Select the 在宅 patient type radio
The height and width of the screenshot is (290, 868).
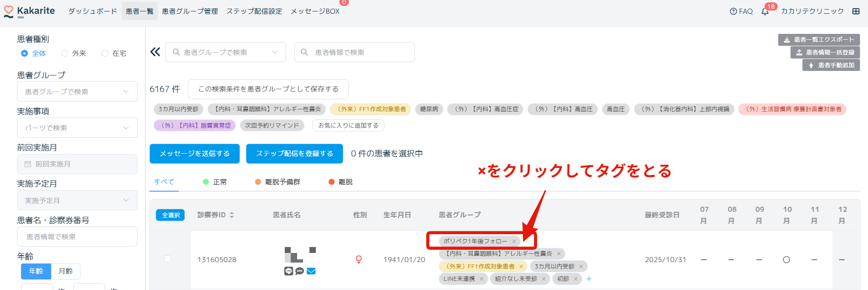(x=105, y=53)
